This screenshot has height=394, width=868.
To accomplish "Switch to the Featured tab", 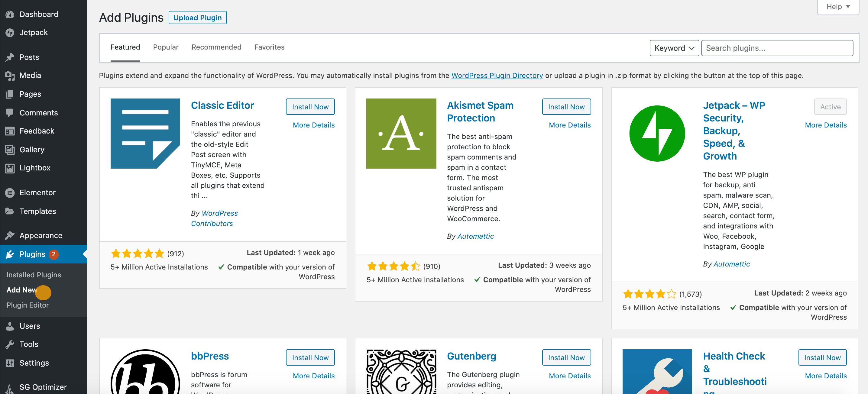I will pos(125,47).
